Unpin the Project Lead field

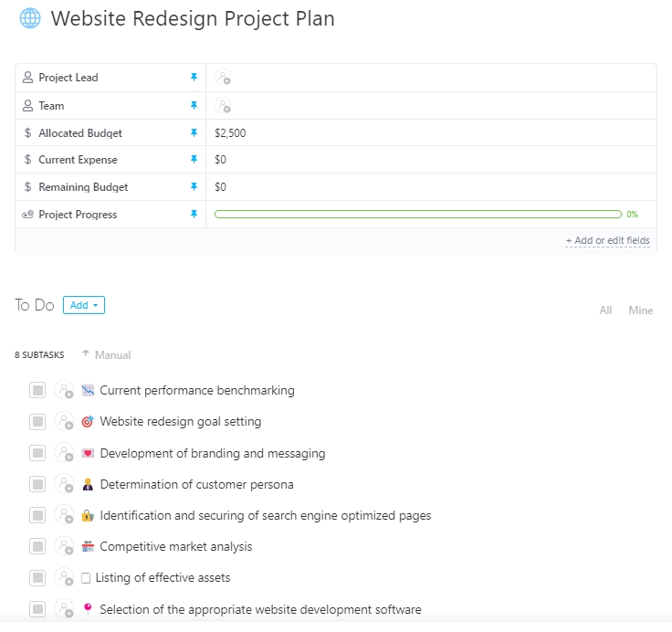[194, 78]
